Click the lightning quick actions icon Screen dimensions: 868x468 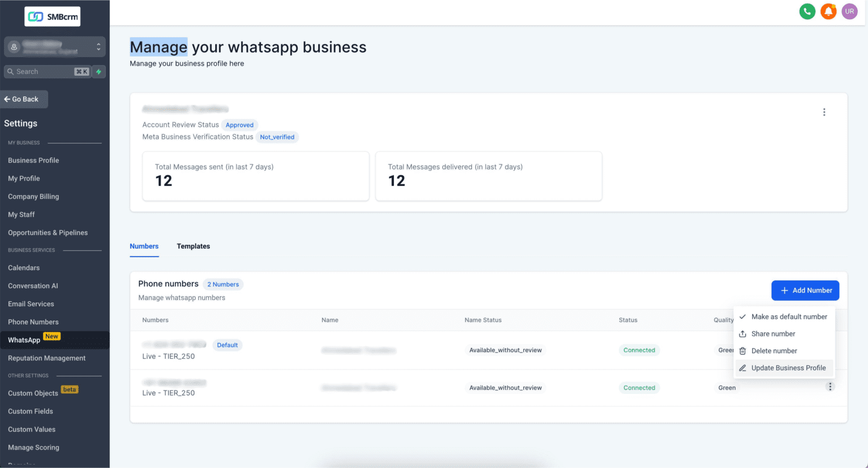(99, 72)
